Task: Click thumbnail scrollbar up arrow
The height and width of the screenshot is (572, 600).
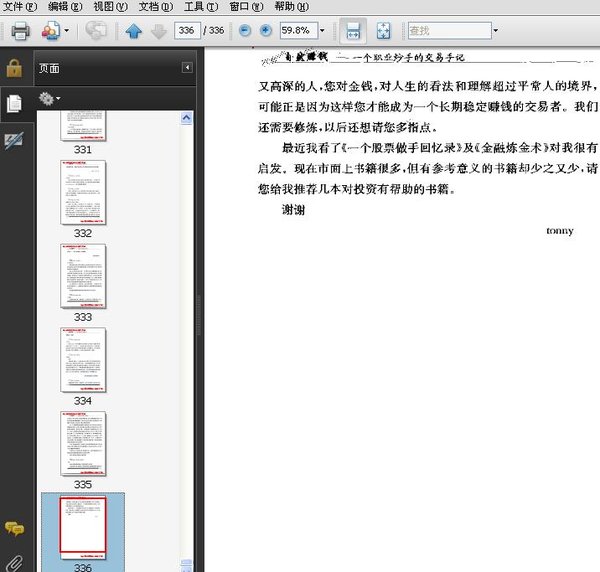Action: click(x=186, y=118)
